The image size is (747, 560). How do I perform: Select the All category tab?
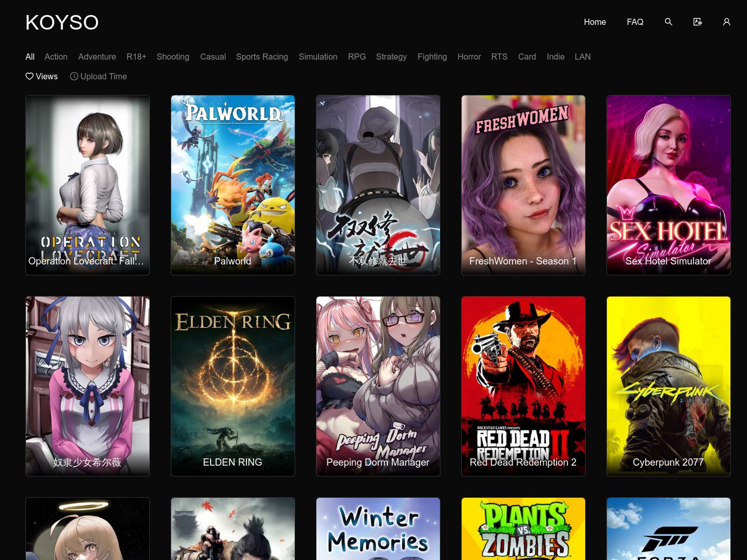point(30,57)
